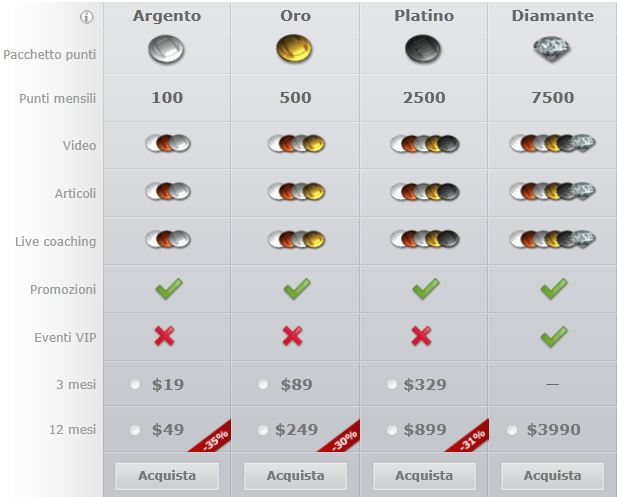
Task: Click the Oro gold coin icon
Action: point(294,49)
